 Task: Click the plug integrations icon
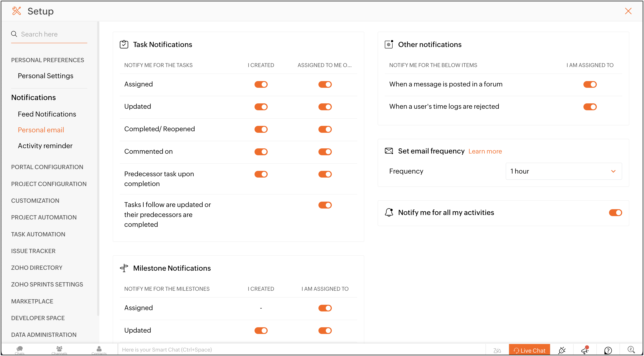[562, 350]
